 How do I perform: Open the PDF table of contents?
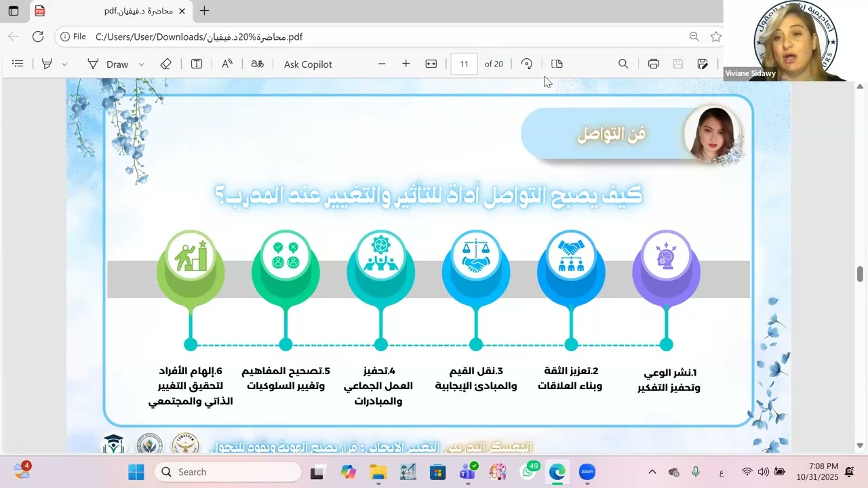pos(18,64)
